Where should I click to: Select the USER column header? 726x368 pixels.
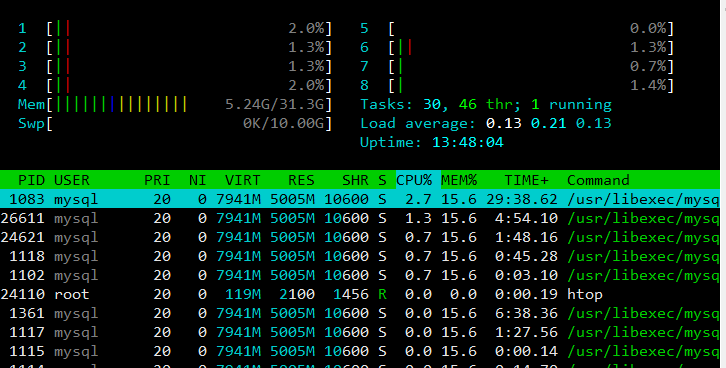(72, 180)
